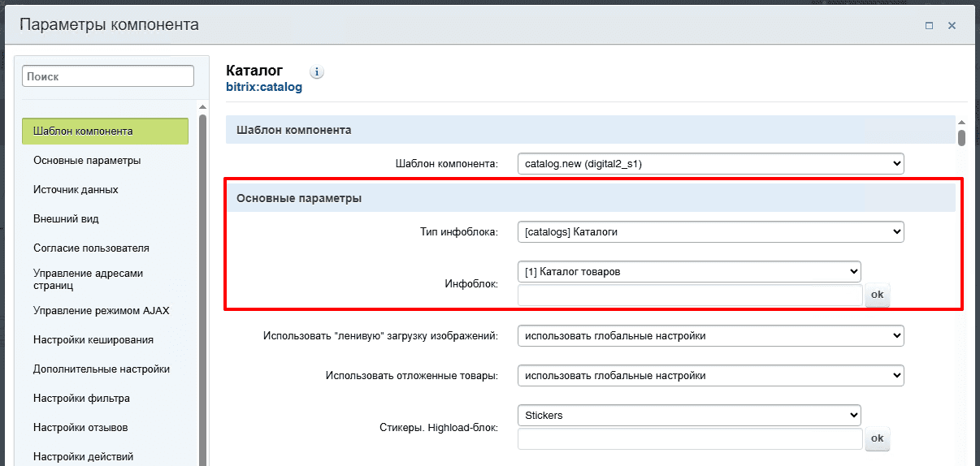Open the Шаблон компонента dropdown

(710, 164)
